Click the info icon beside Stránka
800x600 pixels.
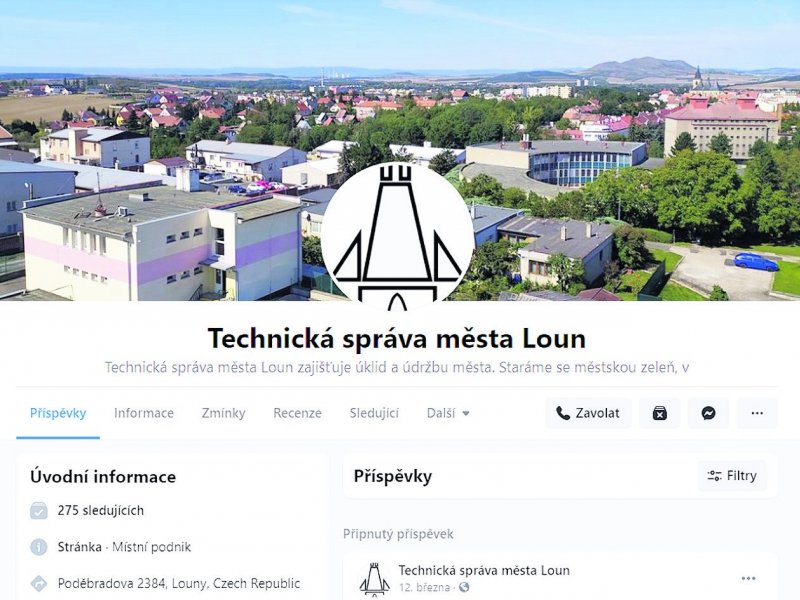39,547
